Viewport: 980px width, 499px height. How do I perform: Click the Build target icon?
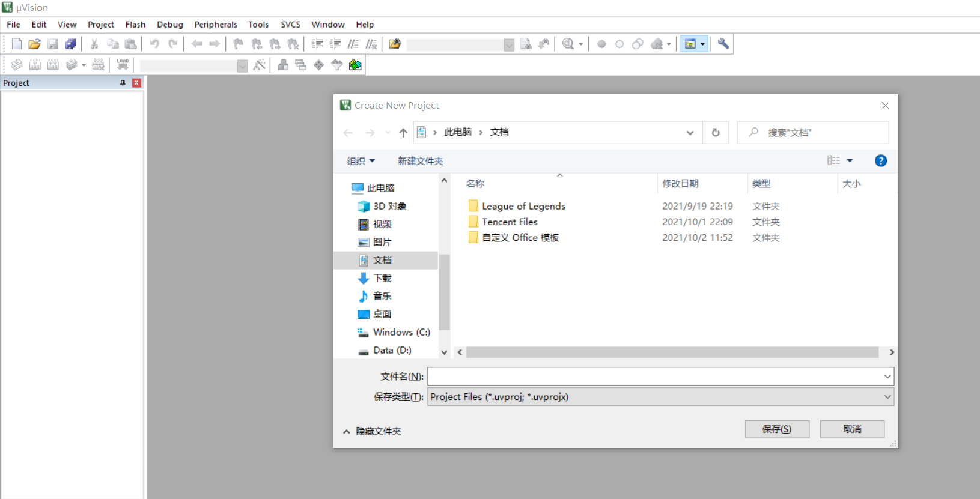click(35, 65)
